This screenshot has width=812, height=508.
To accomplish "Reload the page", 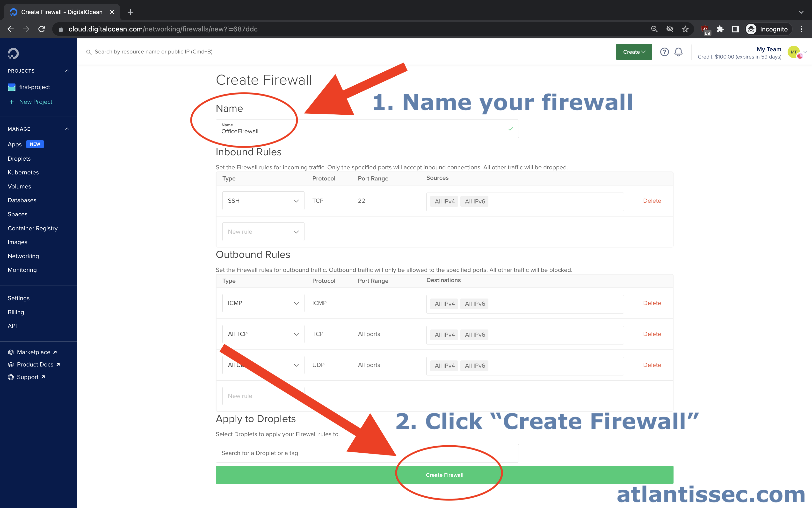I will (x=42, y=29).
